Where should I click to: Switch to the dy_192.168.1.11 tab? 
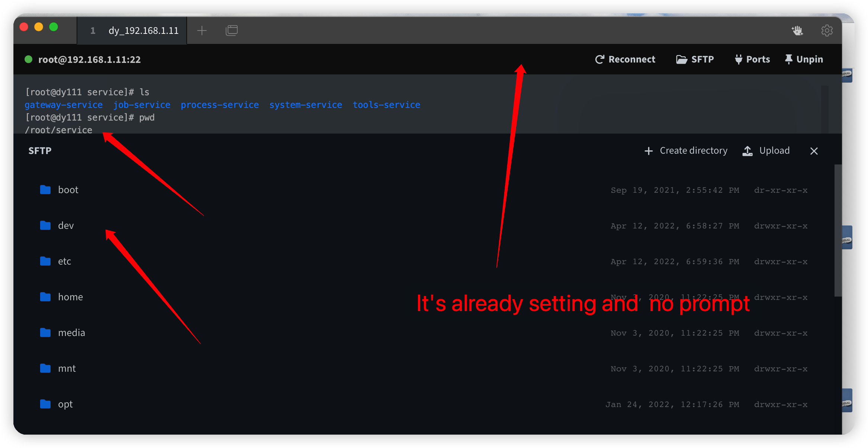point(132,31)
